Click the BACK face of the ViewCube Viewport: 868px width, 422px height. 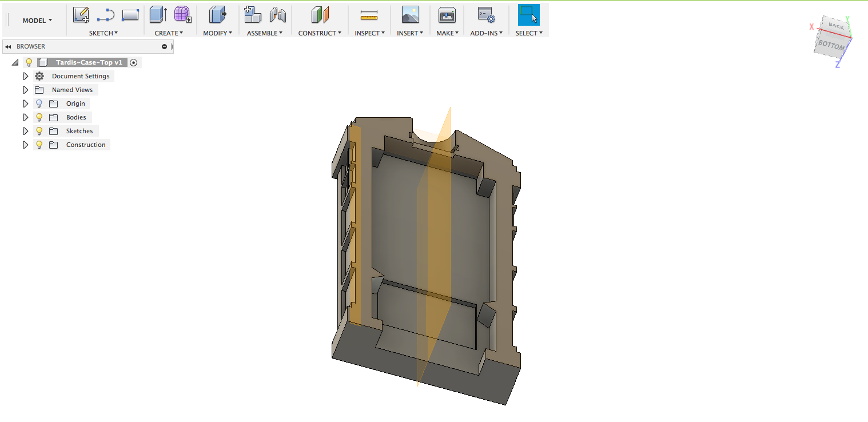point(835,26)
